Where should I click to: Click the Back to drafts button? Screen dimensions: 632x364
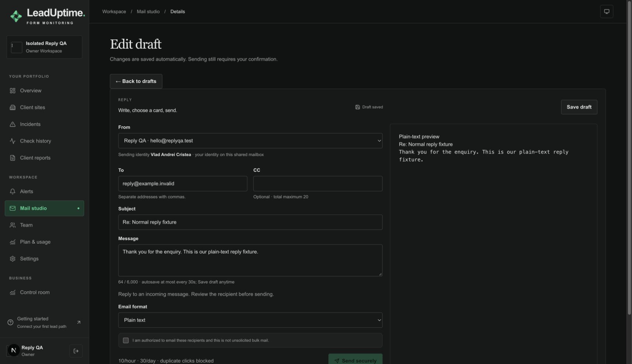(x=136, y=82)
